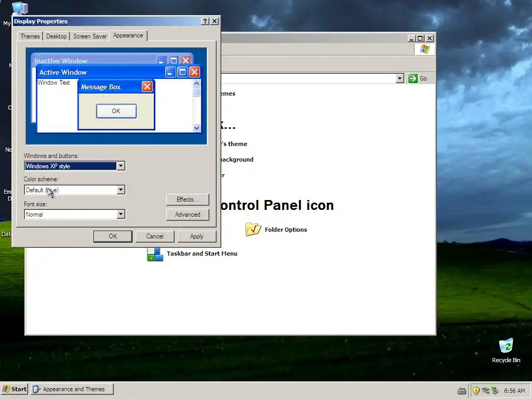Open the Recycle Bin desktop icon
The height and width of the screenshot is (399, 532).
[506, 351]
